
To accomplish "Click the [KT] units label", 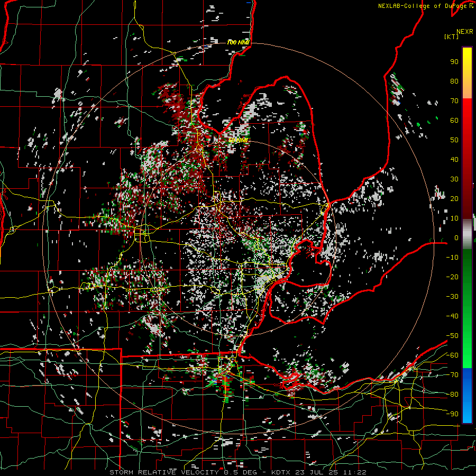I will [x=452, y=36].
